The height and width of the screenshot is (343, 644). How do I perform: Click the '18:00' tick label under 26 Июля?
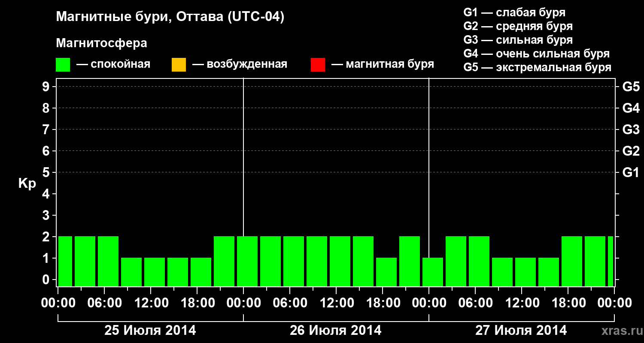click(383, 303)
